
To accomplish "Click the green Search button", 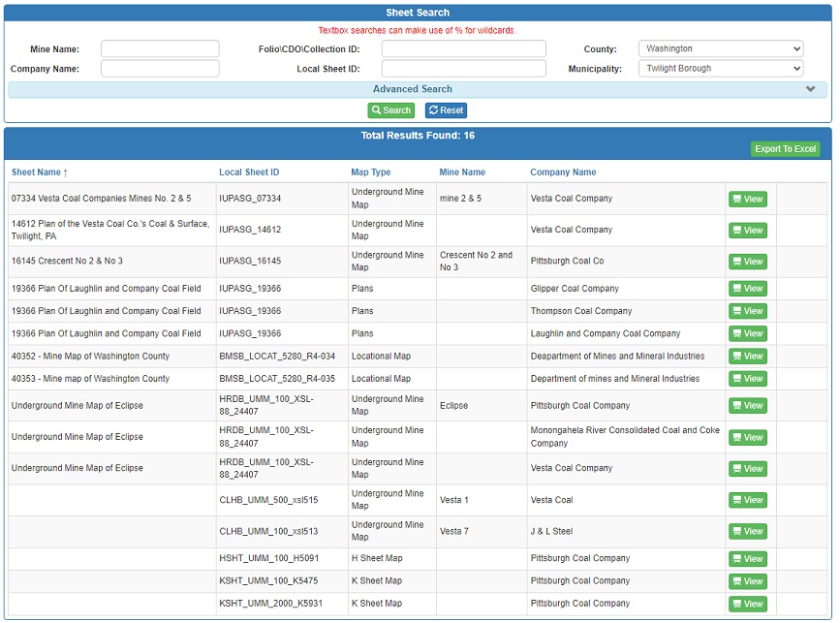I will tap(391, 110).
